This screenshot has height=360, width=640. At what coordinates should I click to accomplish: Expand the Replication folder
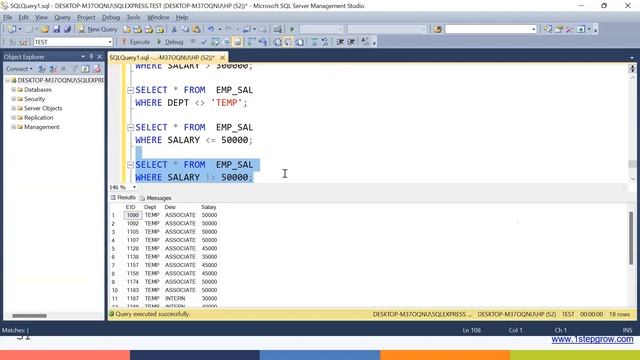(13, 118)
